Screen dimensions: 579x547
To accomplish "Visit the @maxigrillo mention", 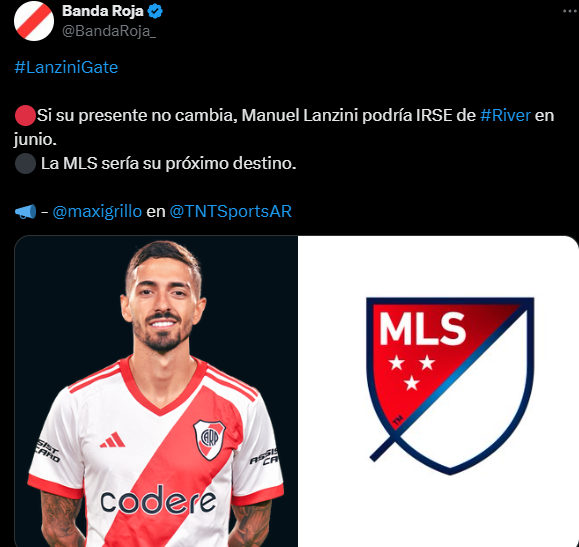I will pyautogui.click(x=97, y=211).
